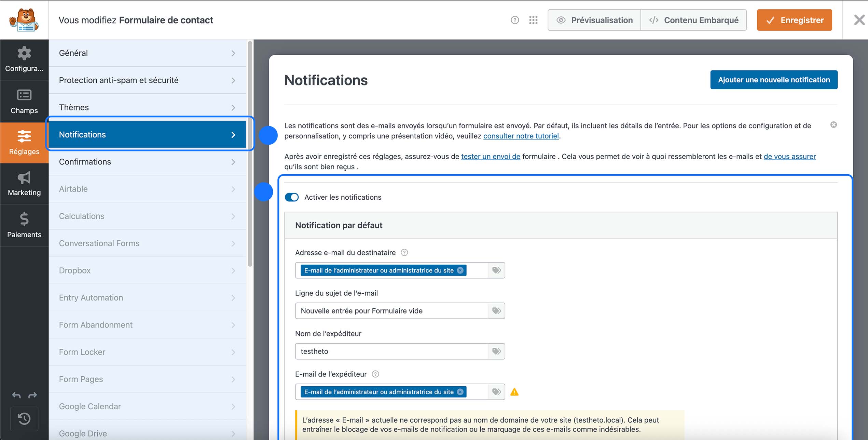Click the undo arrow
Image resolution: width=868 pixels, height=440 pixels.
click(x=16, y=395)
